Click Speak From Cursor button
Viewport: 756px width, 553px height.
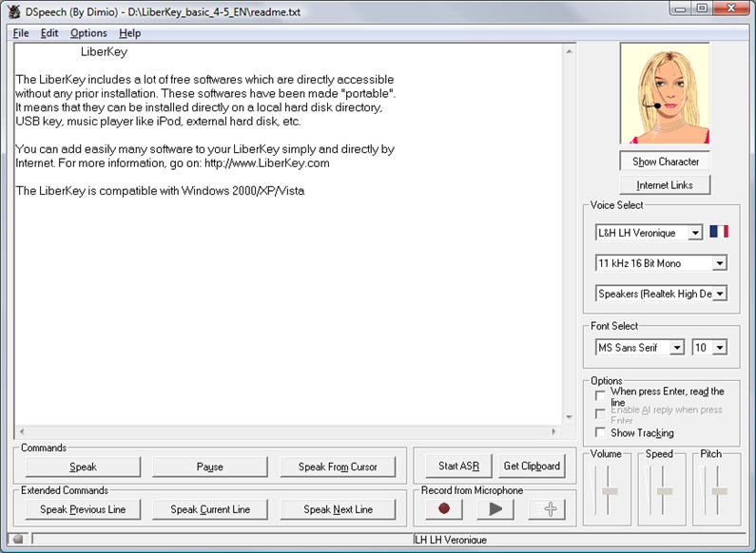point(338,467)
